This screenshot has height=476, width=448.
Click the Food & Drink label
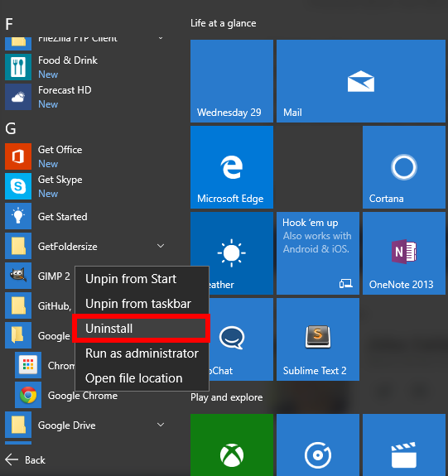pyautogui.click(x=68, y=60)
